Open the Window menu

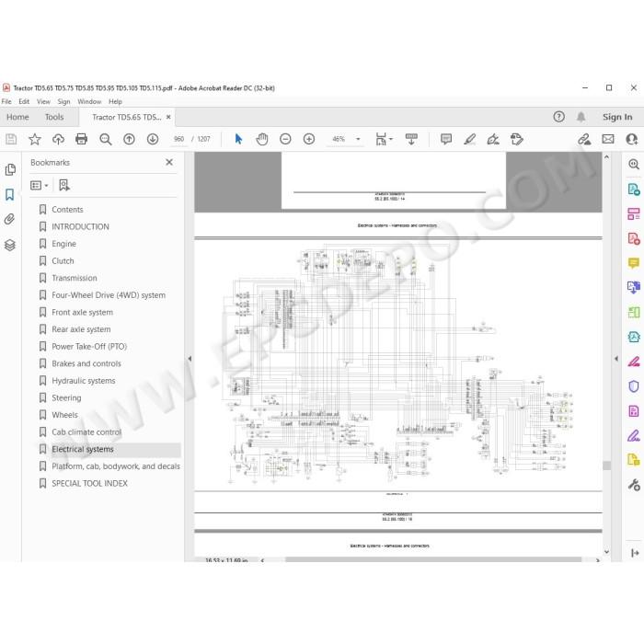pos(89,101)
